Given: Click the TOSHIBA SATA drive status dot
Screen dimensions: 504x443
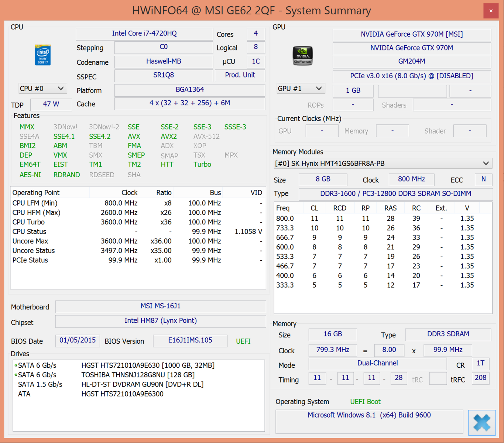Looking at the screenshot, I should click(x=16, y=375).
